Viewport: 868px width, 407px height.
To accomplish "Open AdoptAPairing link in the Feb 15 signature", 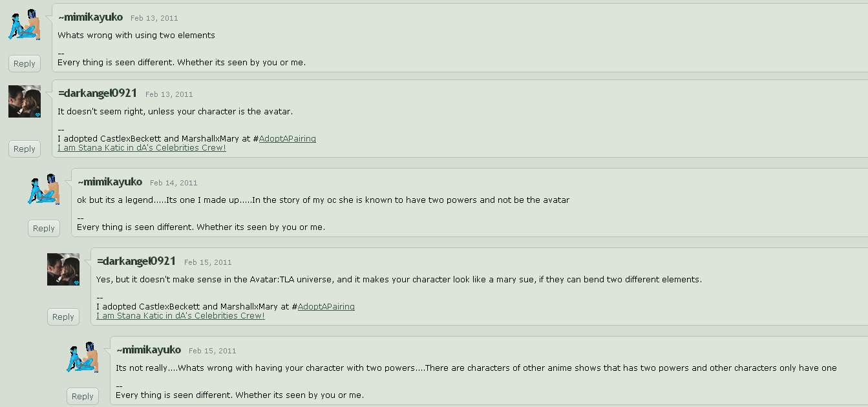I will [x=326, y=306].
